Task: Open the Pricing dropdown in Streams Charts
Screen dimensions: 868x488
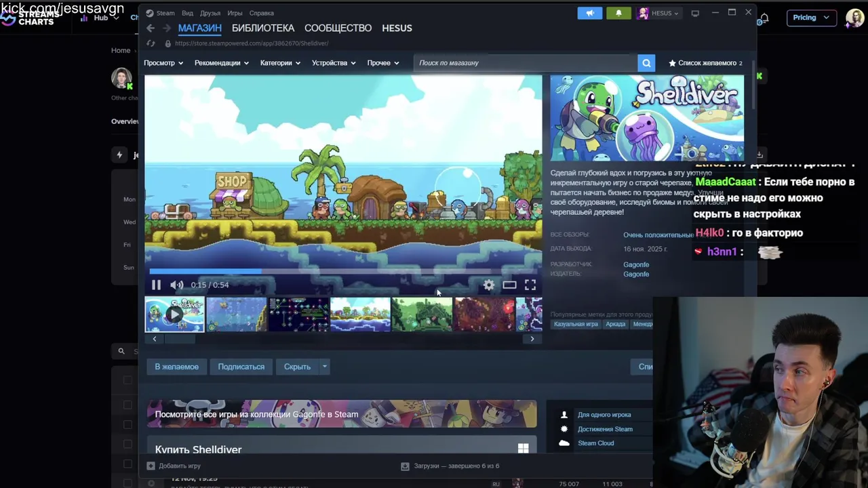Action: [811, 17]
